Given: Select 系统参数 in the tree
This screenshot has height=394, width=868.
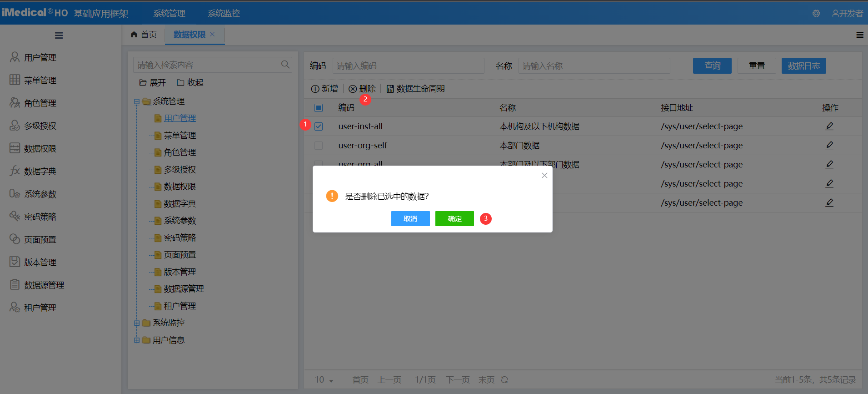Looking at the screenshot, I should pos(180,220).
